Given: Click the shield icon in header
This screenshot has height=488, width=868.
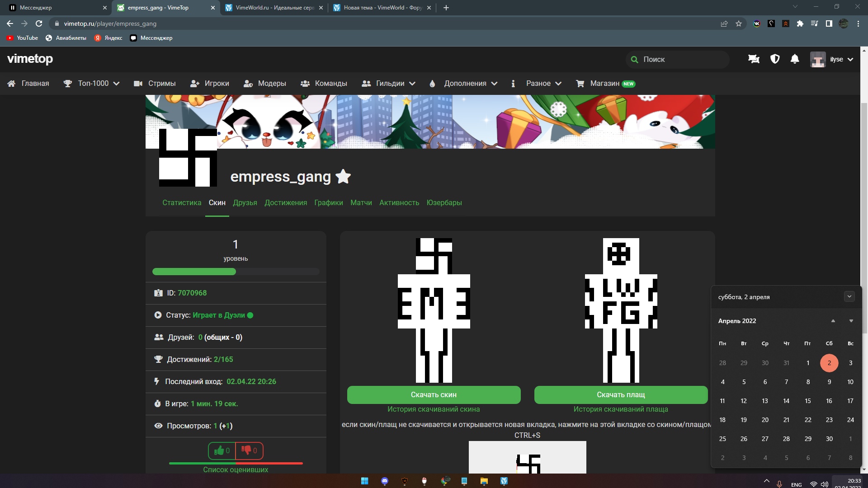Looking at the screenshot, I should point(775,59).
